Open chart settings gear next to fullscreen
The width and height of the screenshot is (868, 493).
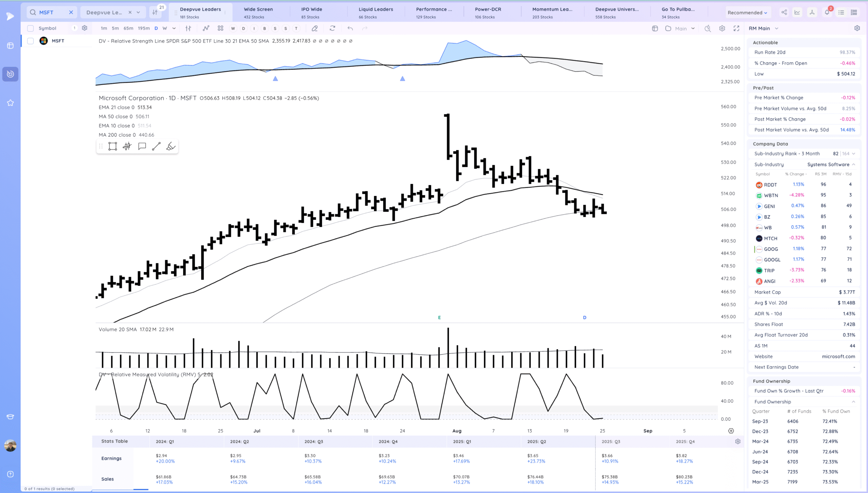point(722,28)
